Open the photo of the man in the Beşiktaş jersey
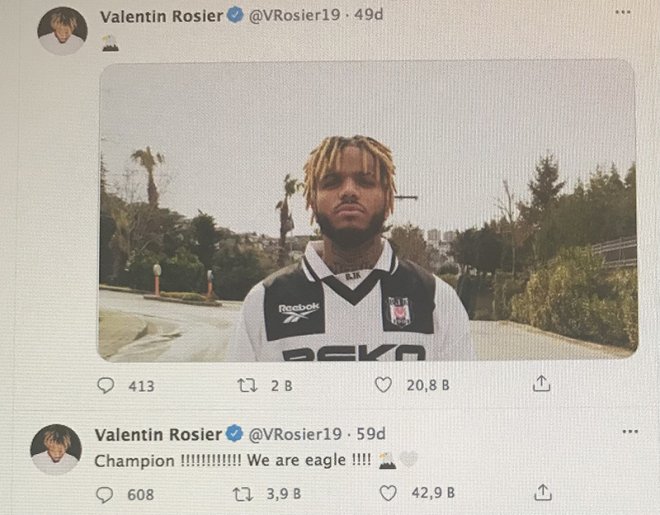Image resolution: width=660 pixels, height=515 pixels. (367, 210)
